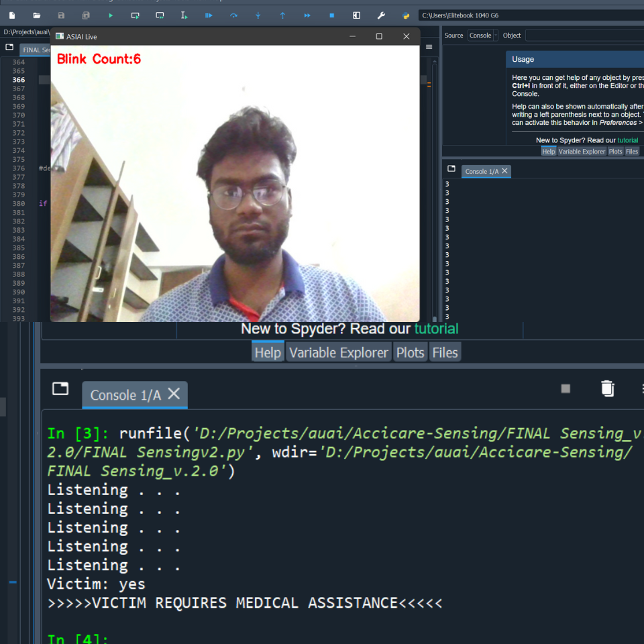Open the editor pane options hamburger menu
This screenshot has height=644, width=644.
[x=429, y=47]
